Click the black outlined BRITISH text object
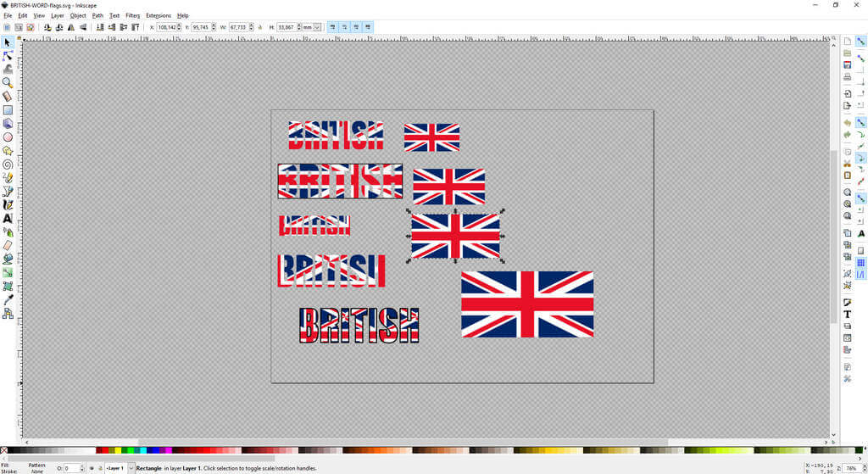This screenshot has height=474, width=868. [359, 326]
